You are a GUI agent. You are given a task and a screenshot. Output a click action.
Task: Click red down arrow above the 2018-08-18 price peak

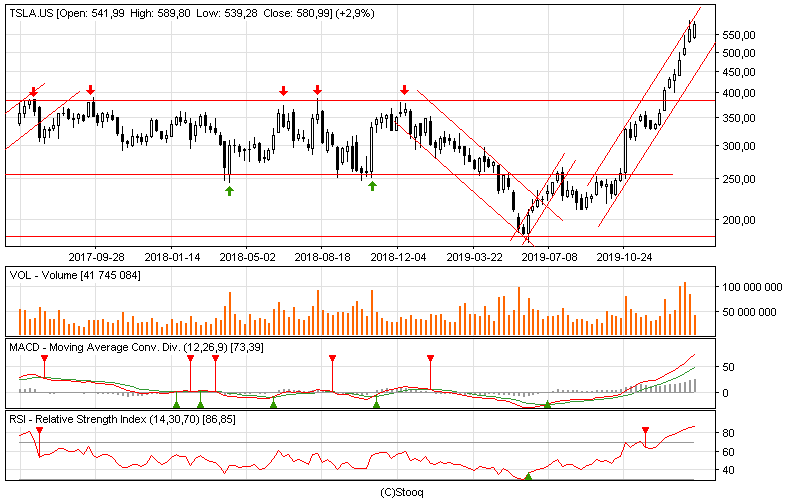[x=318, y=90]
